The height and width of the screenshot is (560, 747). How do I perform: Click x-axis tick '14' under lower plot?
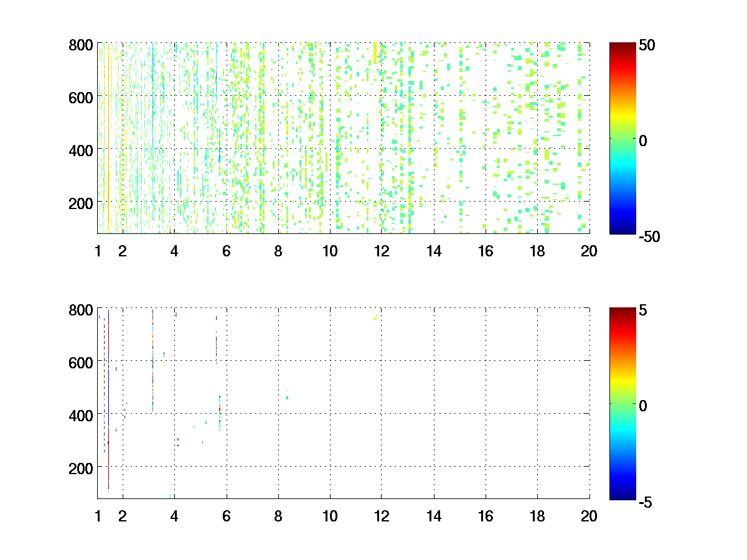[x=434, y=516]
